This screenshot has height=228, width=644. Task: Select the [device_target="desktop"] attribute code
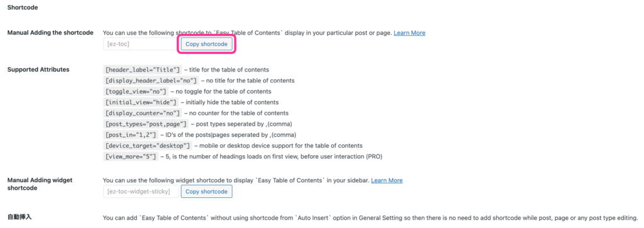pyautogui.click(x=148, y=146)
